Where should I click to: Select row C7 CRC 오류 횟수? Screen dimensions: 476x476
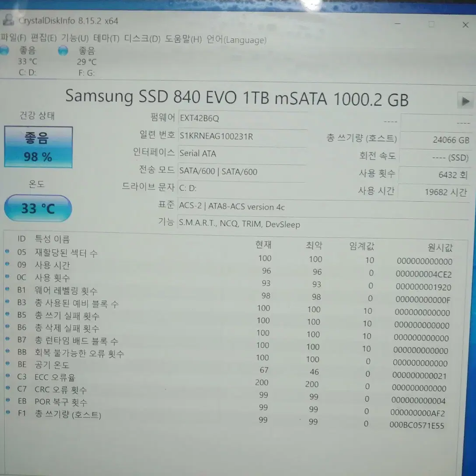pos(226,394)
